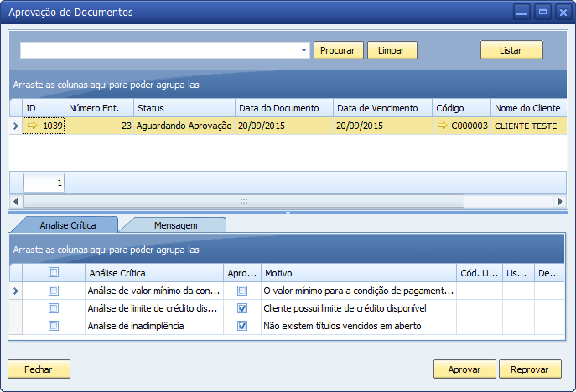576x392 pixels.
Task: Click the horizontal scrollbar right arrow
Action: 560,201
